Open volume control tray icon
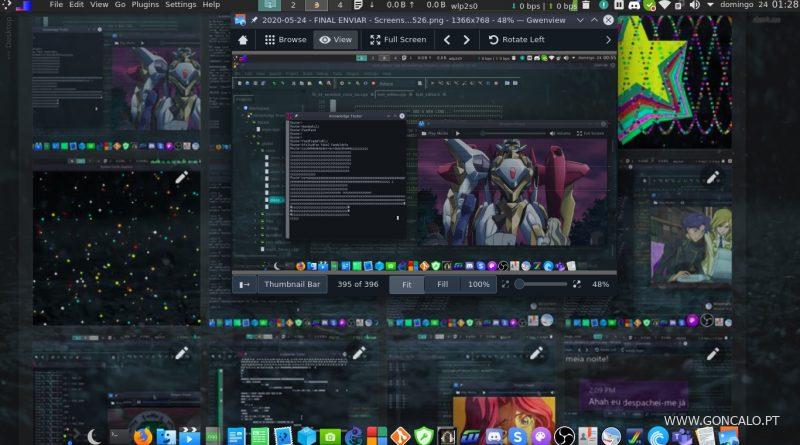Viewport: 800px width, 445px height. (694, 5)
